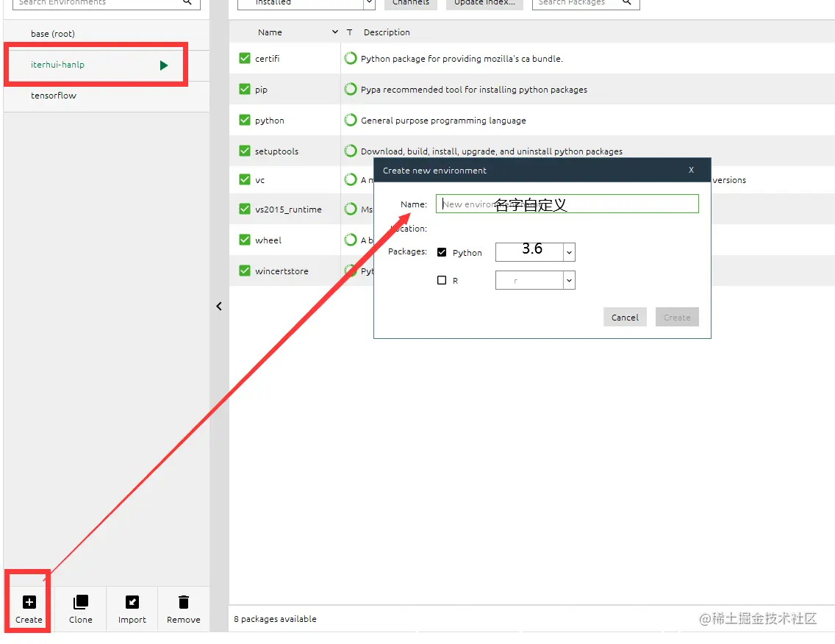Click the Search Packages magnifier icon
Screen dimensions: 835x644
[627, 2]
